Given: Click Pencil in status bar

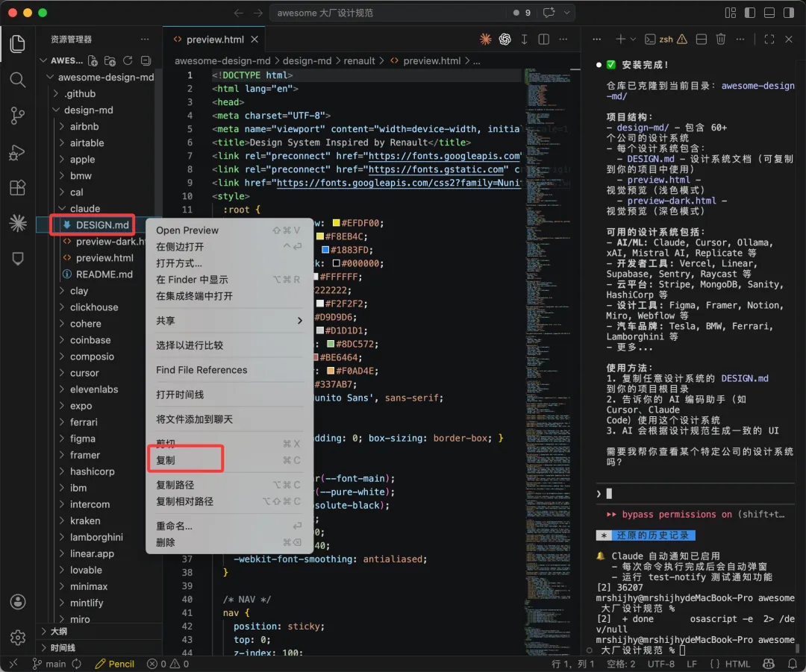Looking at the screenshot, I should (x=115, y=664).
